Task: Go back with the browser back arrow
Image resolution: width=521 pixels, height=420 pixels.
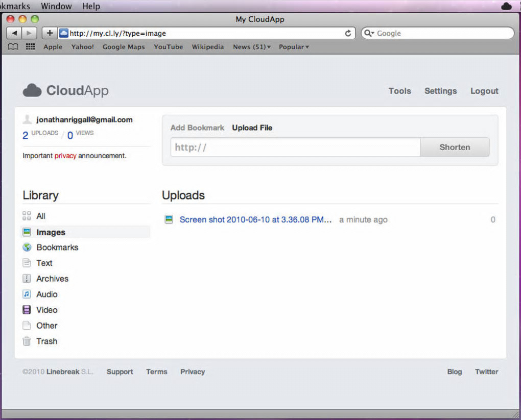Action: (14, 33)
